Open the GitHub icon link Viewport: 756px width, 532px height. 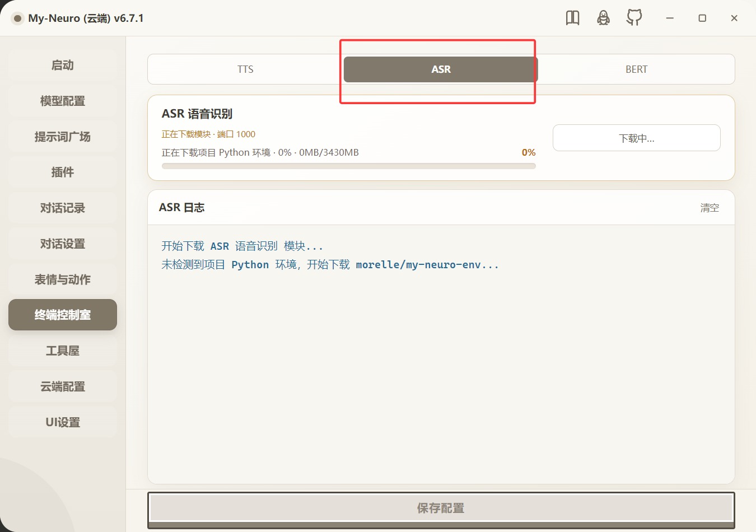634,18
